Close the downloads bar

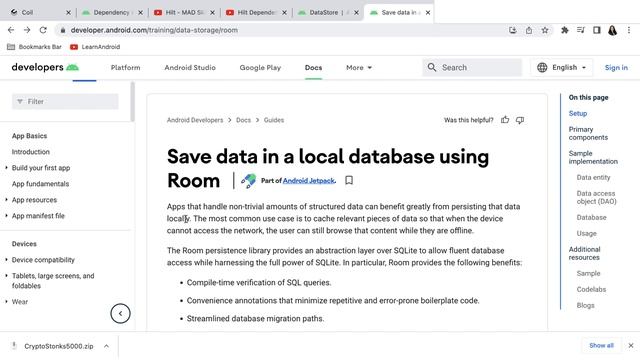point(631,345)
